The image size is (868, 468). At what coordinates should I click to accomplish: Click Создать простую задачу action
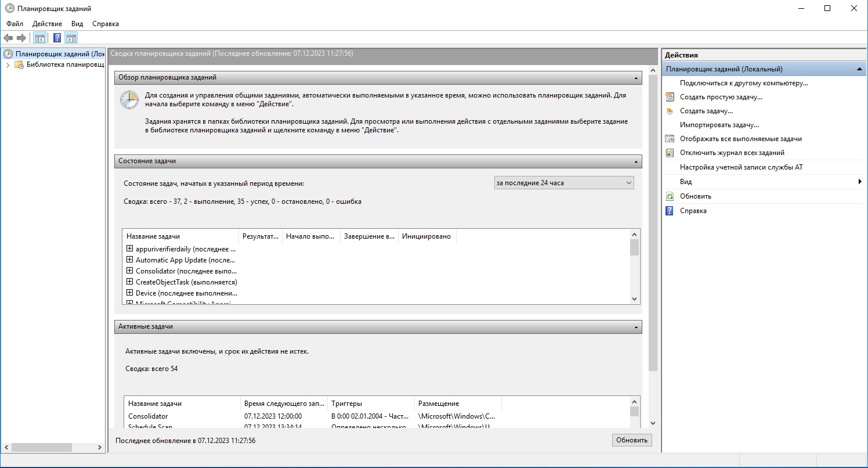721,97
